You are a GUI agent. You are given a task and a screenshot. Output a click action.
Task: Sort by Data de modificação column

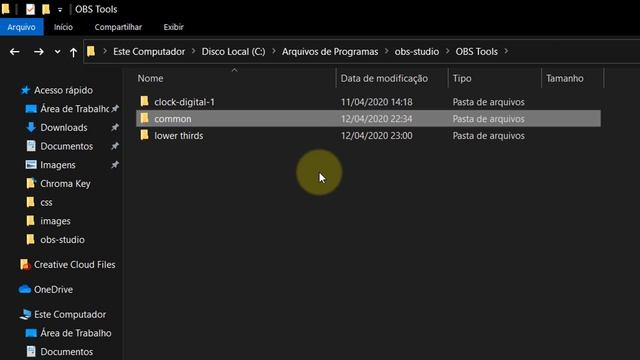click(x=384, y=78)
